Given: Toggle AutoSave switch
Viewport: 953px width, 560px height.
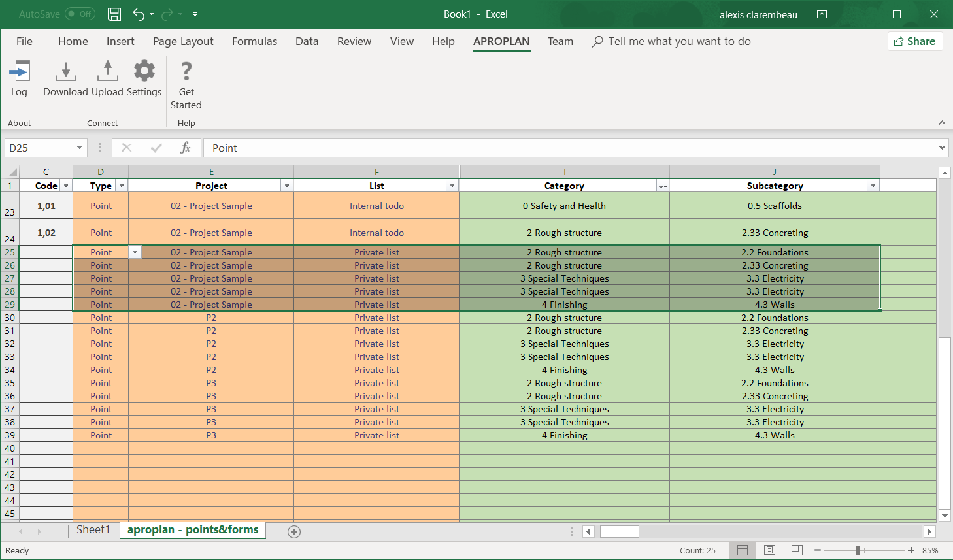Looking at the screenshot, I should (80, 14).
